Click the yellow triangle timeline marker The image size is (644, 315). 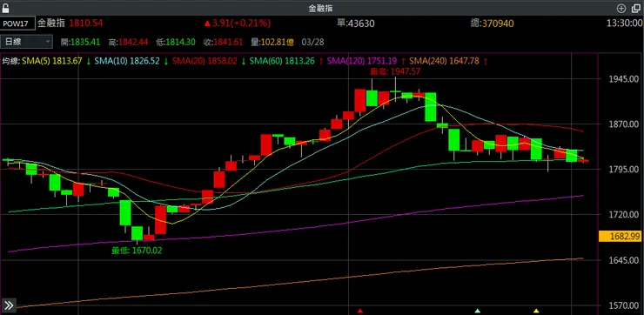coord(536,311)
